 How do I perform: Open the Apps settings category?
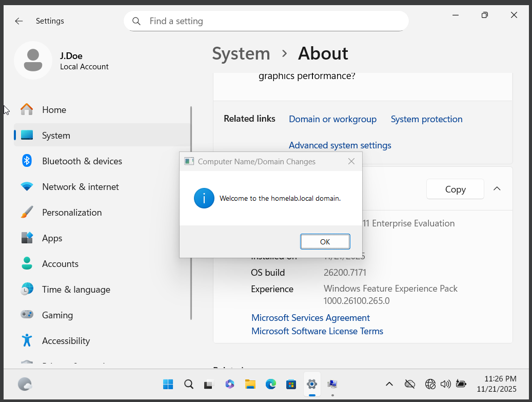point(52,238)
